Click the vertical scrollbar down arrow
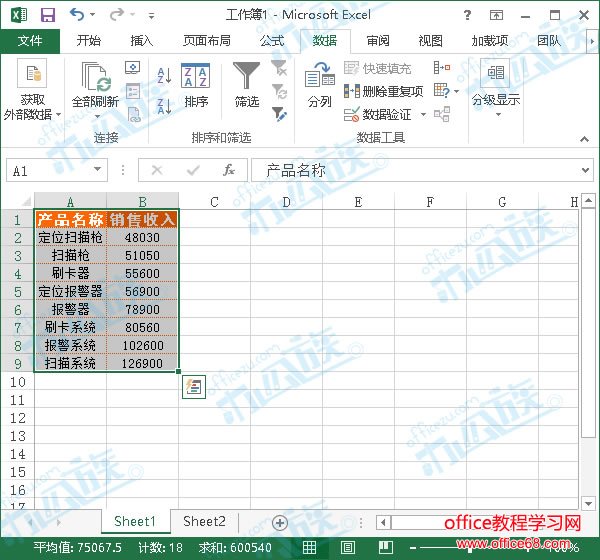600x560 pixels. [588, 503]
